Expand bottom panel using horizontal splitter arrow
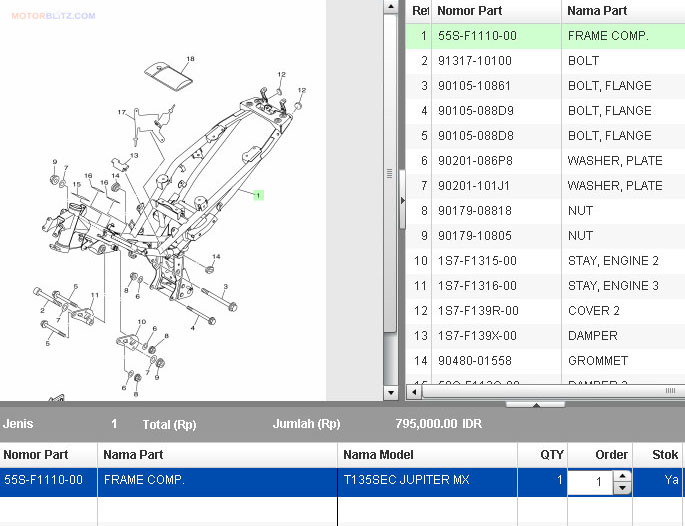The height and width of the screenshot is (526, 685). coord(535,405)
